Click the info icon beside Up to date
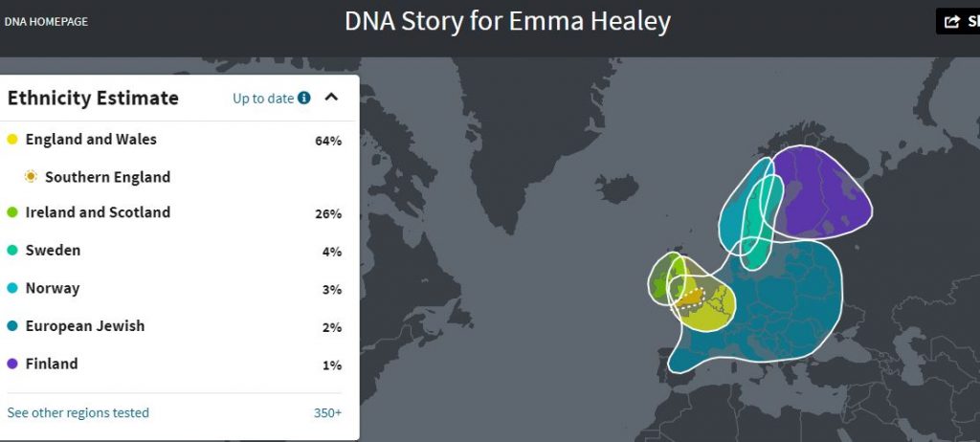 (303, 98)
